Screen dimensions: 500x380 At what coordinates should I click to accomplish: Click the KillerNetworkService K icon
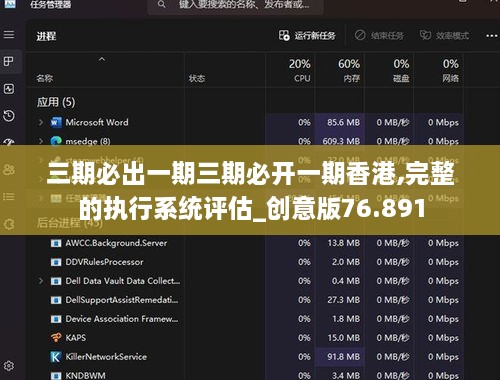[x=56, y=357]
